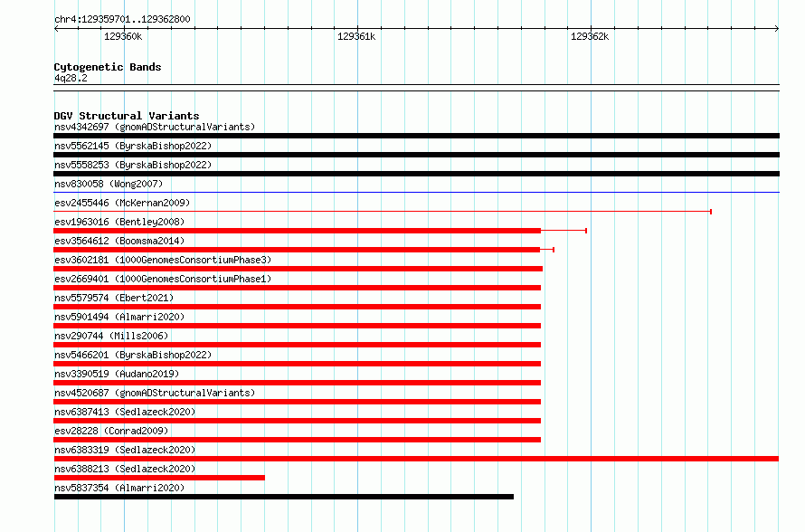Open nsv5837354 Almarri2020 label
The height and width of the screenshot is (532, 805).
pos(119,488)
